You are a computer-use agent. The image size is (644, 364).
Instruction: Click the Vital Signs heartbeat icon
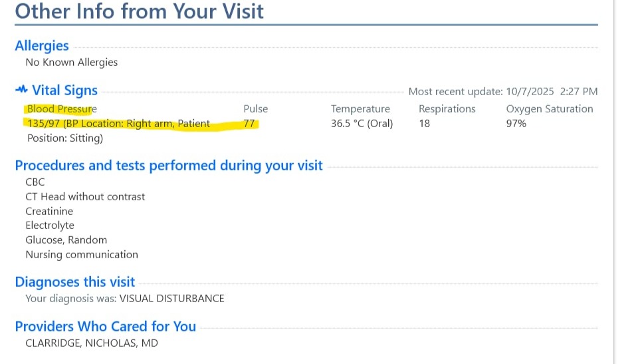[21, 90]
